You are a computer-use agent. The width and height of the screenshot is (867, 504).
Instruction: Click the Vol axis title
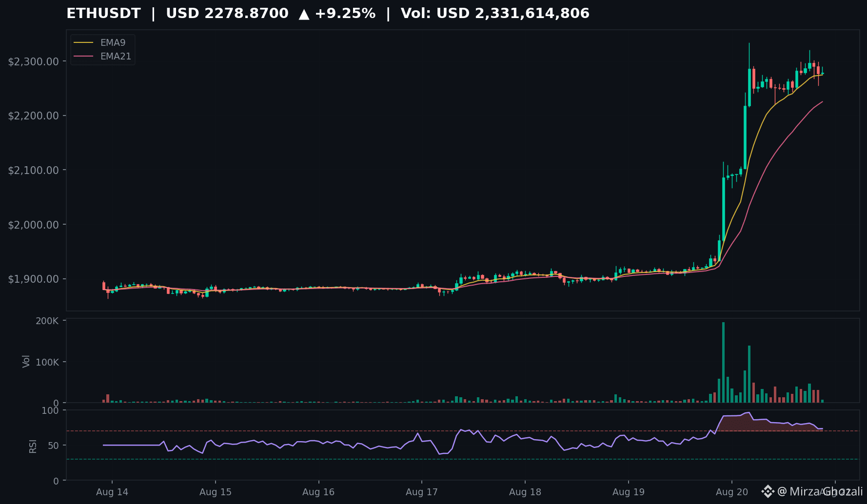pos(26,361)
